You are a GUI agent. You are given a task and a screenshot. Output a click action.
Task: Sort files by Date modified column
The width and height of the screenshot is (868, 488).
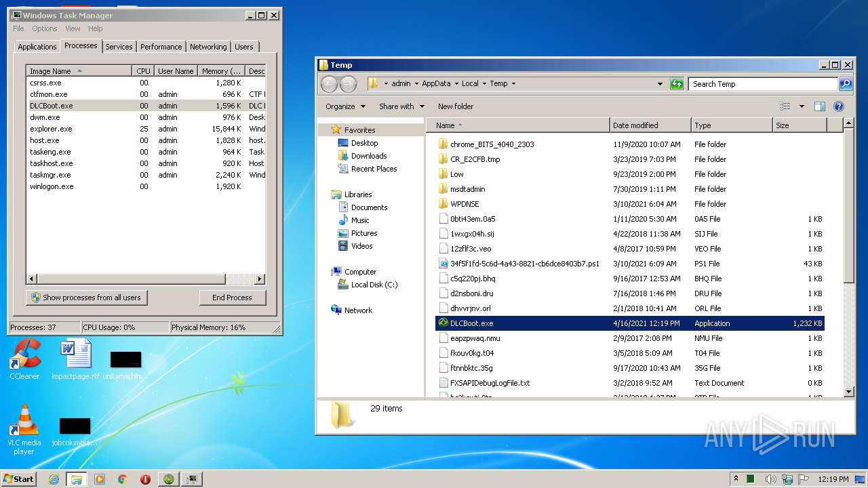[650, 125]
